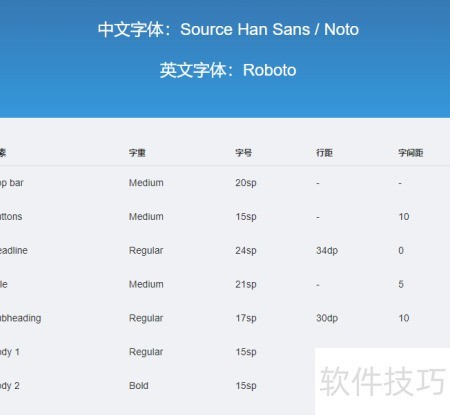This screenshot has width=450, height=415.
Task: Click the Body 1 row label
Action: [10, 352]
